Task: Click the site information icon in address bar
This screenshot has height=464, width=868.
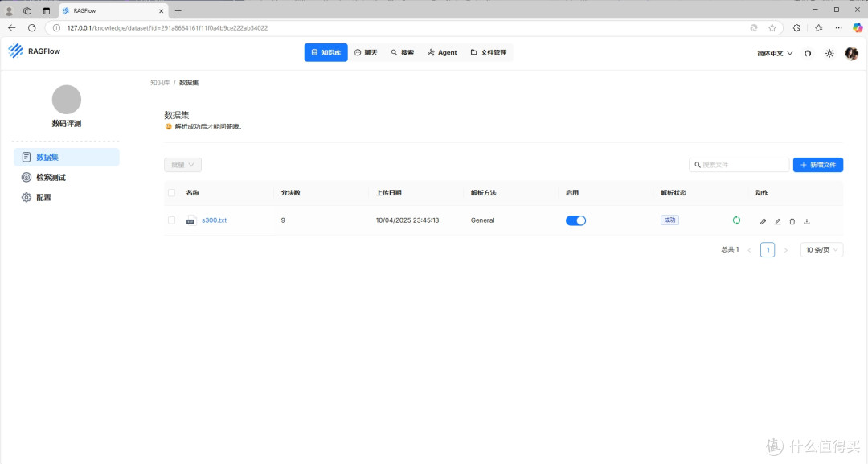Action: 56,27
